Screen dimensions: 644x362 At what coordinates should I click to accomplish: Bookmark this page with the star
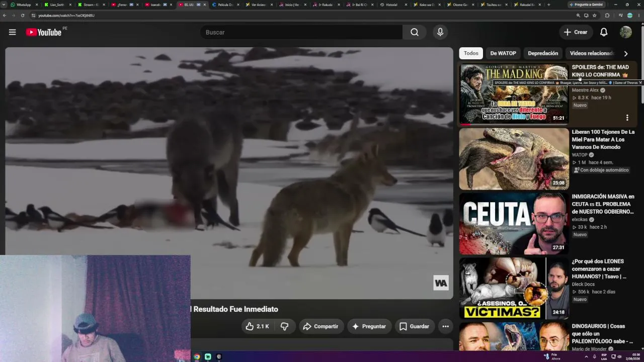[594, 16]
